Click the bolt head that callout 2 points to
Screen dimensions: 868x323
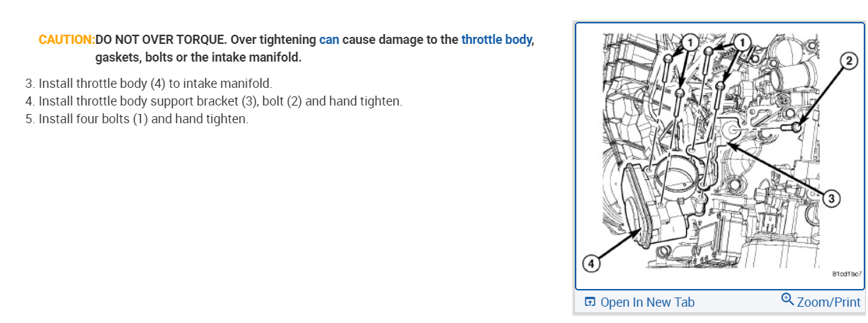coord(796,127)
